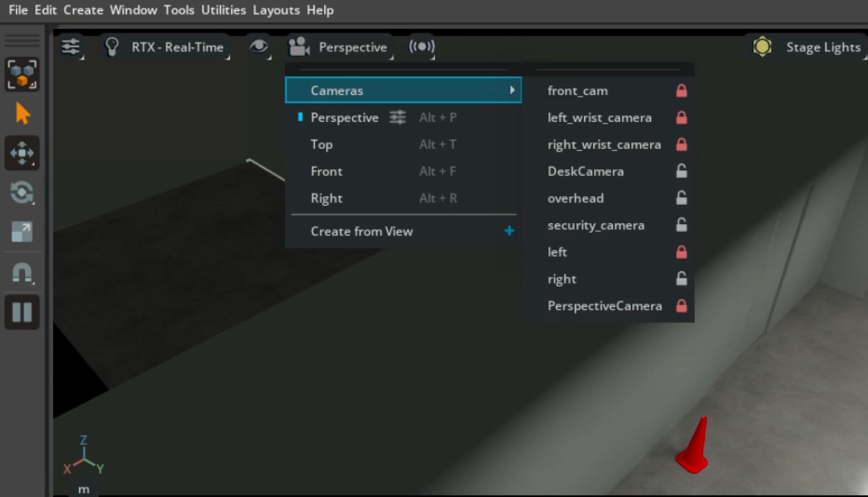
Task: Toggle the magnet snap tool
Action: click(x=22, y=273)
